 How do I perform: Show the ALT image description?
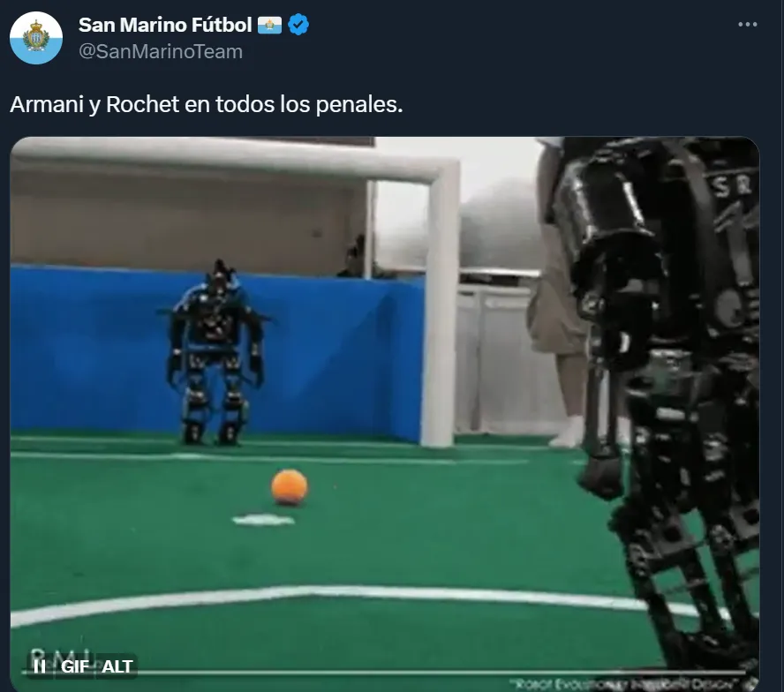coord(117,666)
